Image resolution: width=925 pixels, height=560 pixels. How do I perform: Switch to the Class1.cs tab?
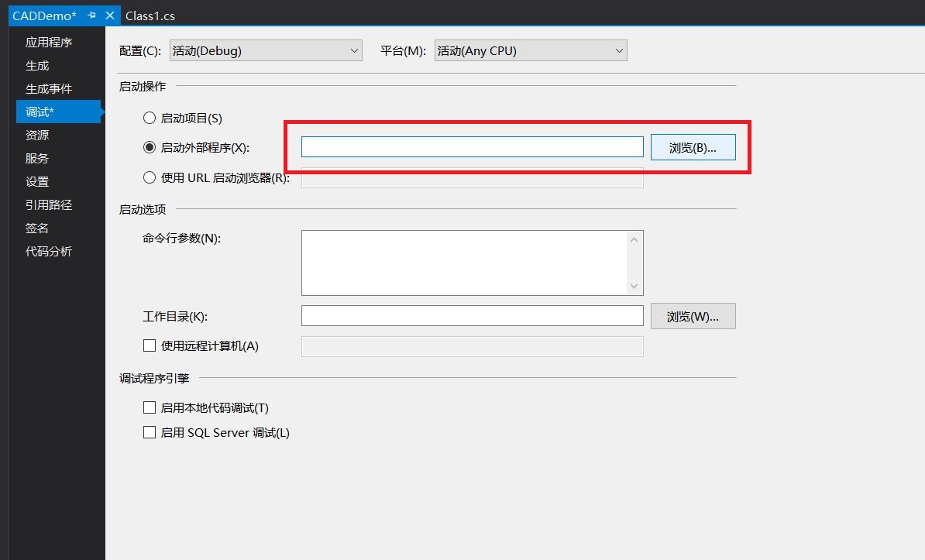(150, 15)
